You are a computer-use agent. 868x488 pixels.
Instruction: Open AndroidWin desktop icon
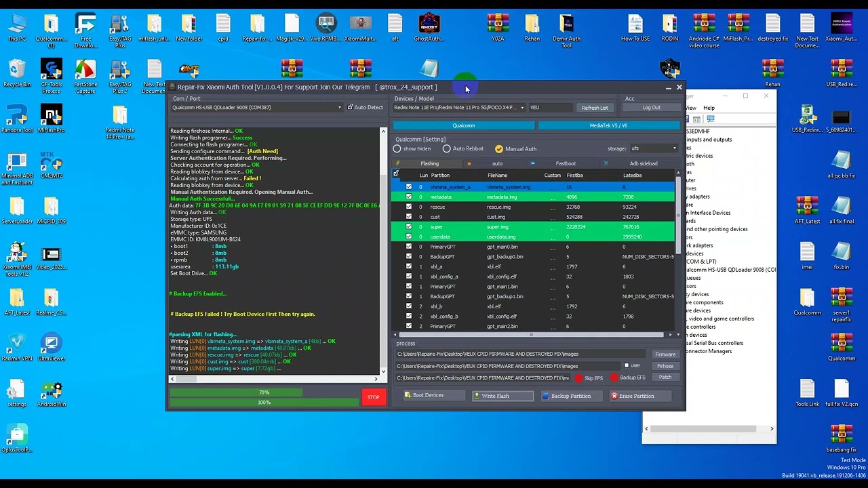tap(52, 394)
